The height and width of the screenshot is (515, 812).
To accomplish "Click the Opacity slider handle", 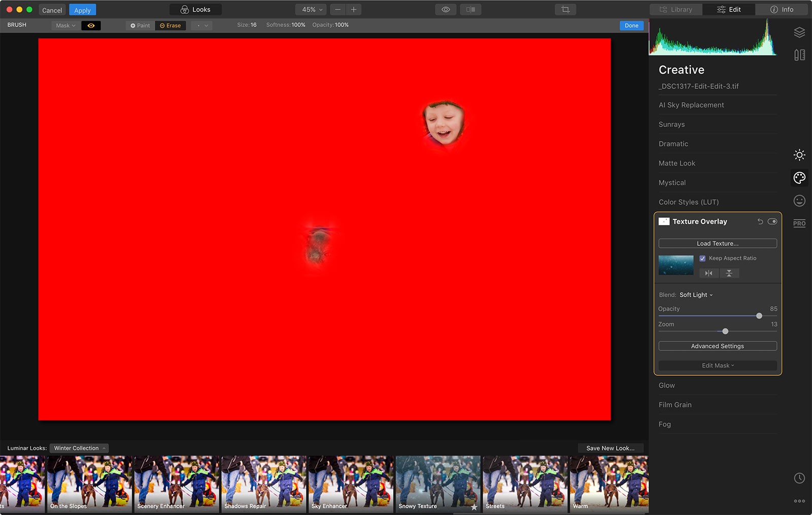I will click(759, 316).
